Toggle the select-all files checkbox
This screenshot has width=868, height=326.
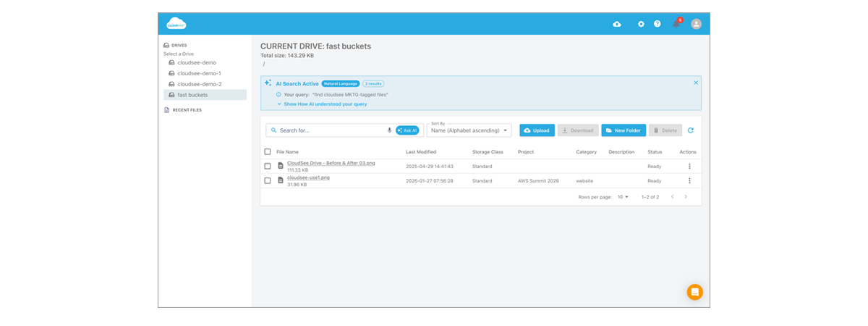[x=268, y=152]
